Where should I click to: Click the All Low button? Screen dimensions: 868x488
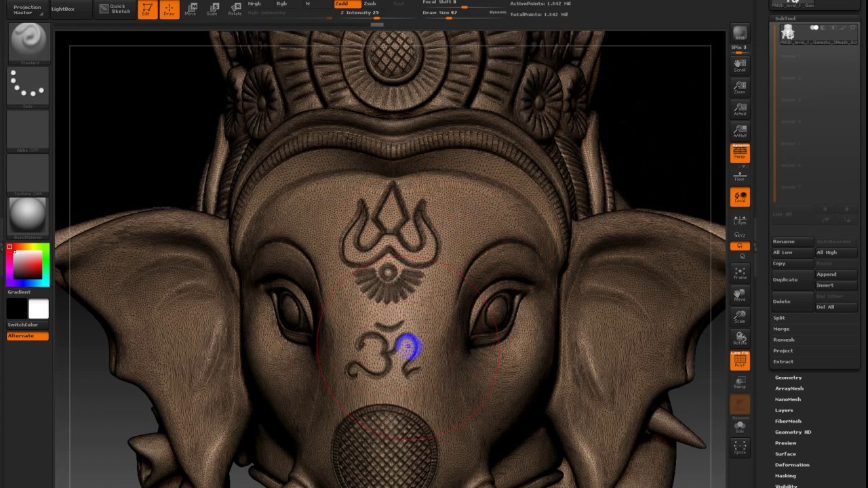click(x=792, y=252)
